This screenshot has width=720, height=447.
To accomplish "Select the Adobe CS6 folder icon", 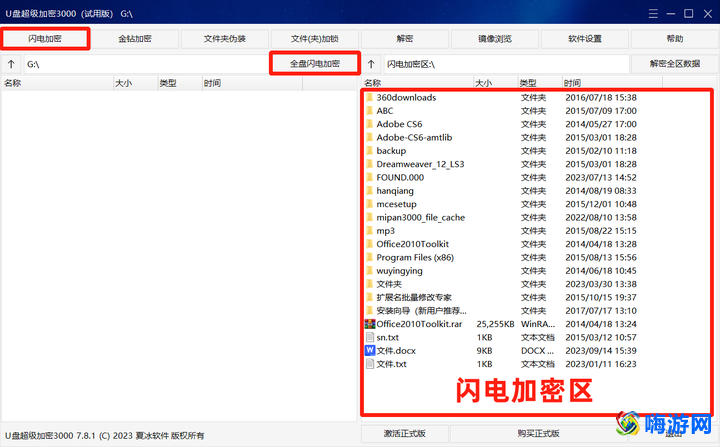I will [x=370, y=124].
